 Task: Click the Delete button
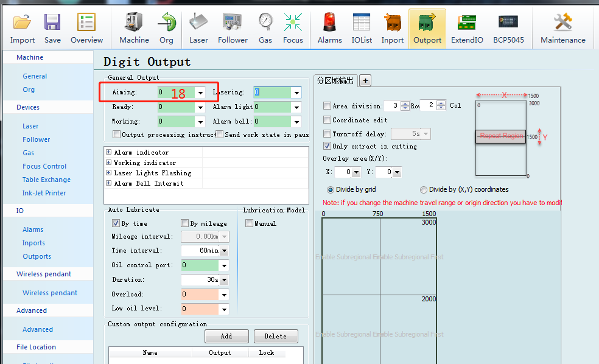click(275, 336)
